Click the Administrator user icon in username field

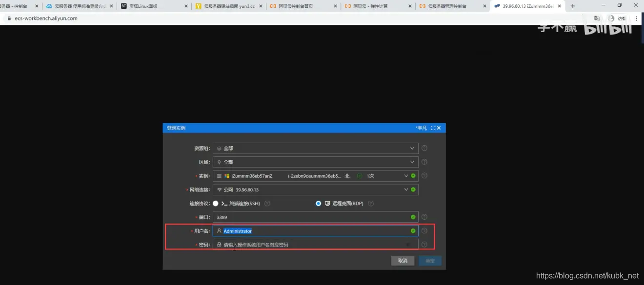[x=220, y=230]
